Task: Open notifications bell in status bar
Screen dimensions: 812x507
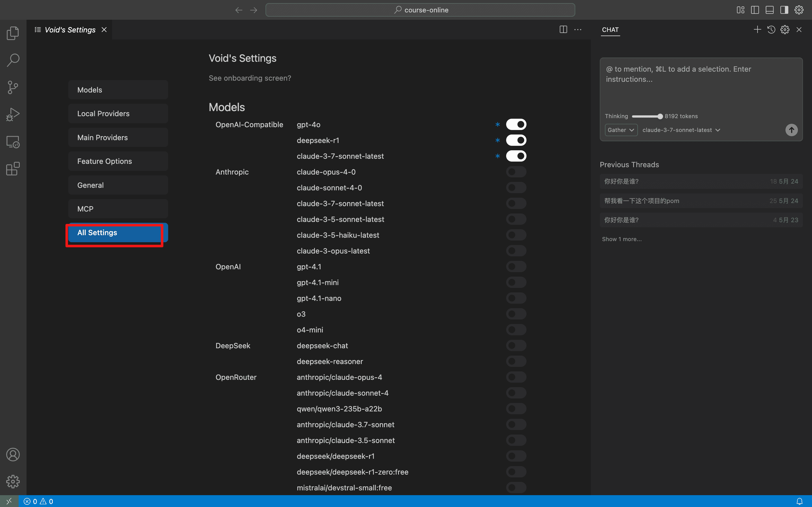Action: (800, 501)
